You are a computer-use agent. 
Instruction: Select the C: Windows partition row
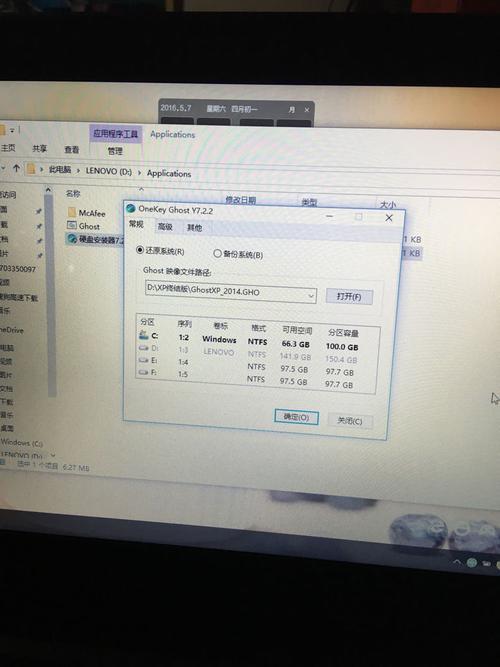[257, 341]
